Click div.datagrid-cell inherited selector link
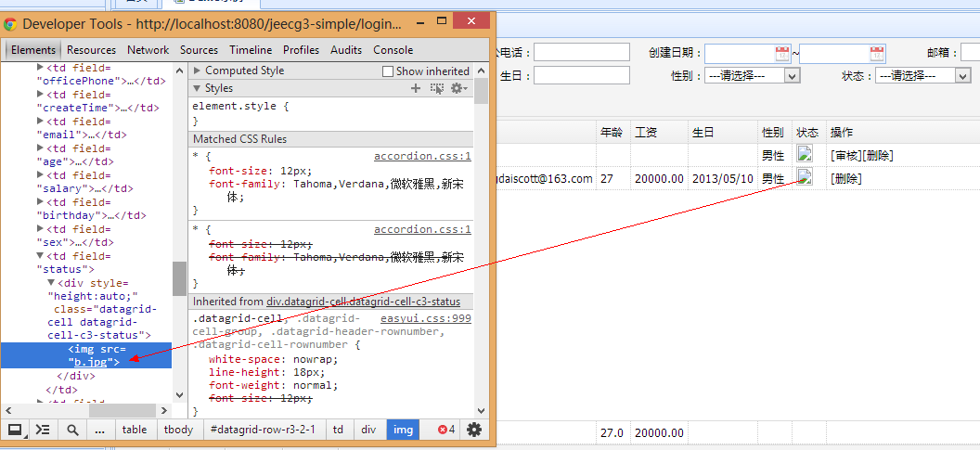This screenshot has height=450, width=980. (363, 302)
